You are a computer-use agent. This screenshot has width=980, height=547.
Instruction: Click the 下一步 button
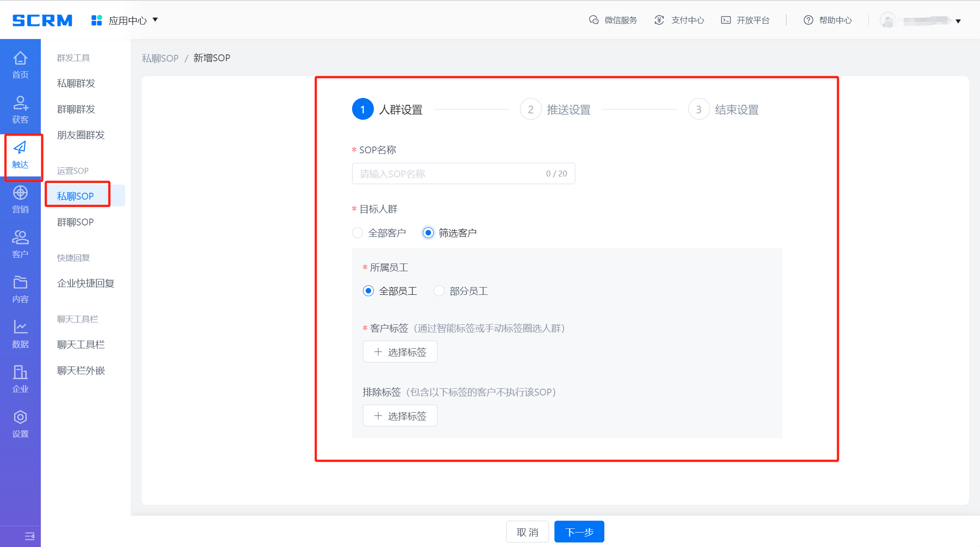click(x=579, y=532)
